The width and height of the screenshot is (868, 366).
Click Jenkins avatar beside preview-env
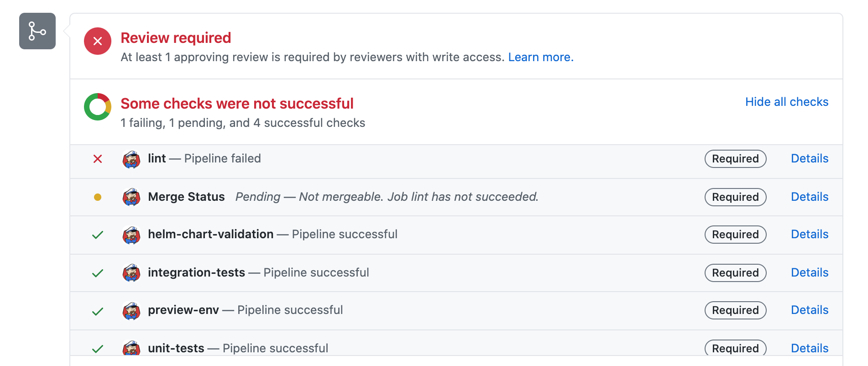pos(131,311)
